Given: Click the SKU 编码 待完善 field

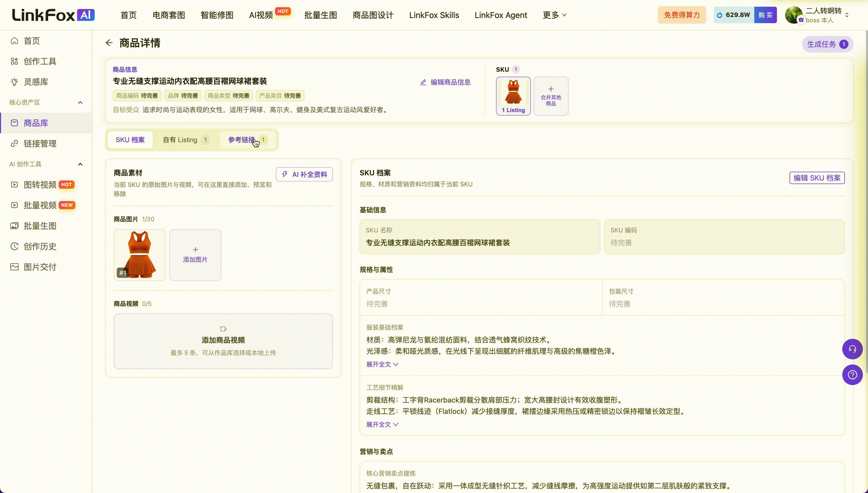Looking at the screenshot, I should coord(724,237).
